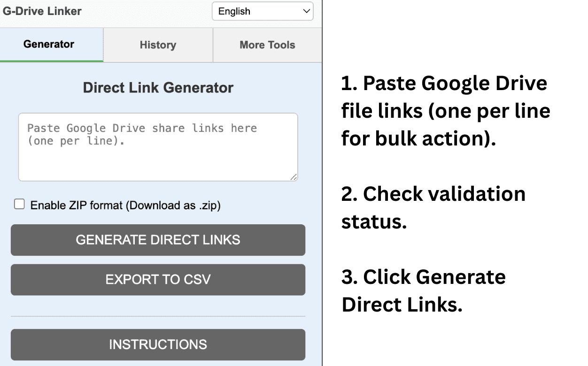Click the "Enable ZIP format" label text
This screenshot has height=366, width=588.
tap(125, 205)
